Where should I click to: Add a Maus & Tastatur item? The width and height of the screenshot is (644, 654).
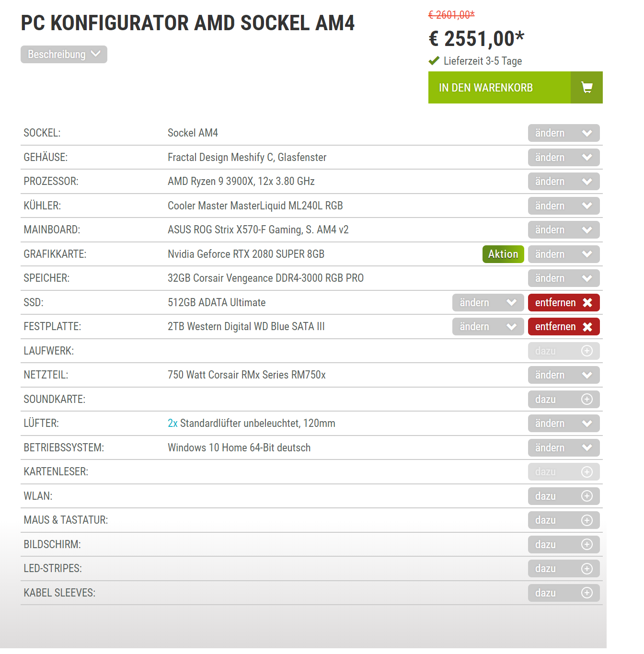[x=564, y=520]
